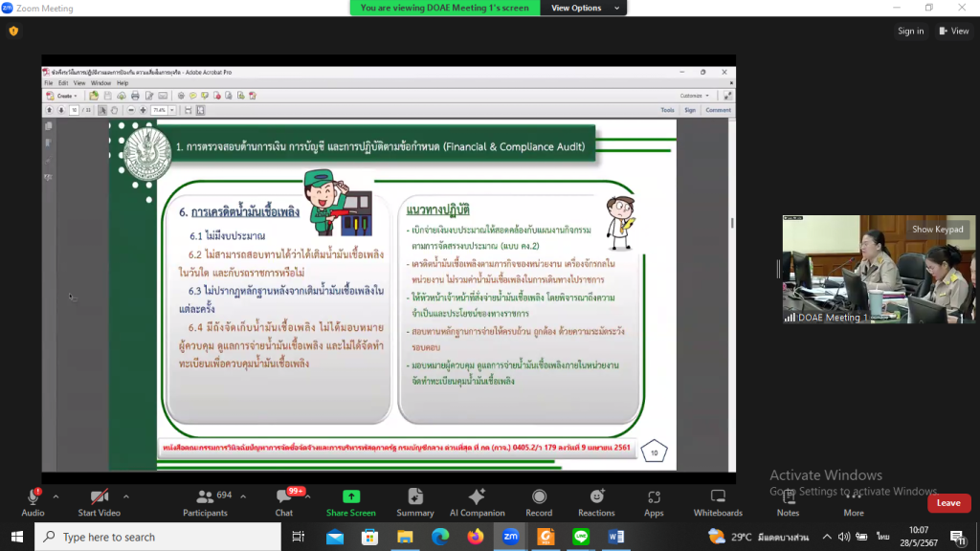
Task: Start recording with the Record button
Action: tap(539, 503)
